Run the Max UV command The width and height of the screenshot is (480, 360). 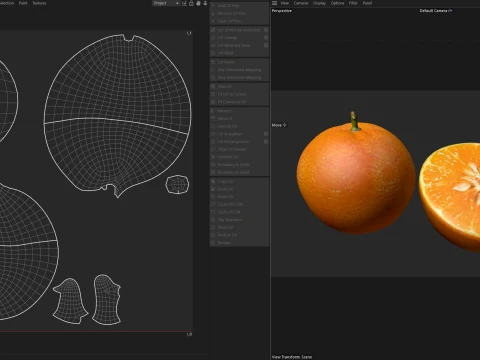click(239, 87)
